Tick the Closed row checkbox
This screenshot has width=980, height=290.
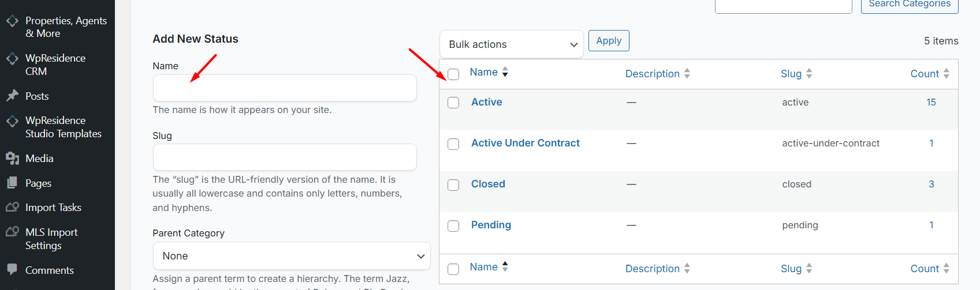click(x=453, y=184)
